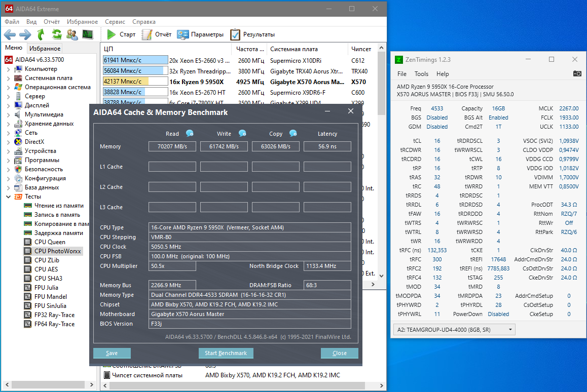Click the ZenTimings screenshot camera icon

pyautogui.click(x=577, y=73)
